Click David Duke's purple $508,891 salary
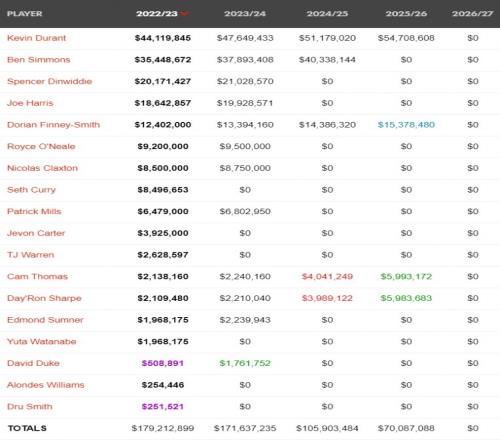500x440 pixels. tap(163, 363)
